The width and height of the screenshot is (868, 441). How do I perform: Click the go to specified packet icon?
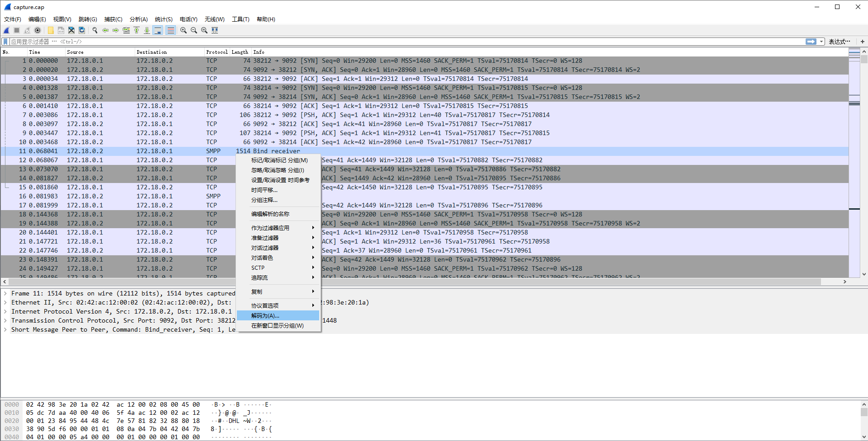click(x=126, y=30)
